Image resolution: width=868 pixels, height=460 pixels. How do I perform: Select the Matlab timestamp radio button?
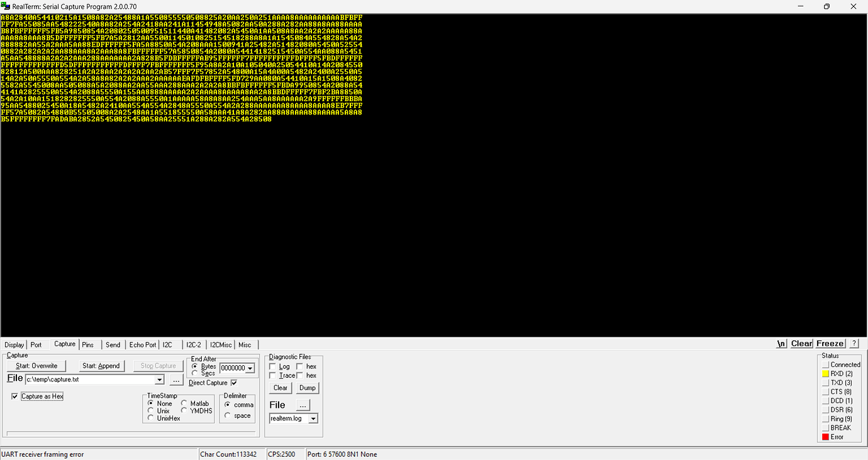[185, 403]
